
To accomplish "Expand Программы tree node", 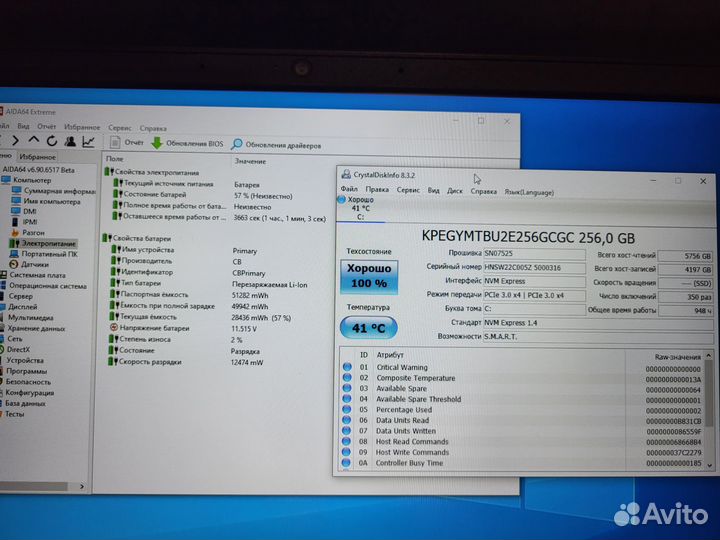I will coord(23,371).
